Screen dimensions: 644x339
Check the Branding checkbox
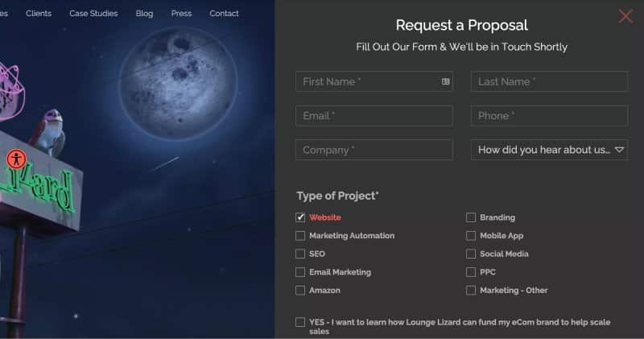click(x=471, y=217)
